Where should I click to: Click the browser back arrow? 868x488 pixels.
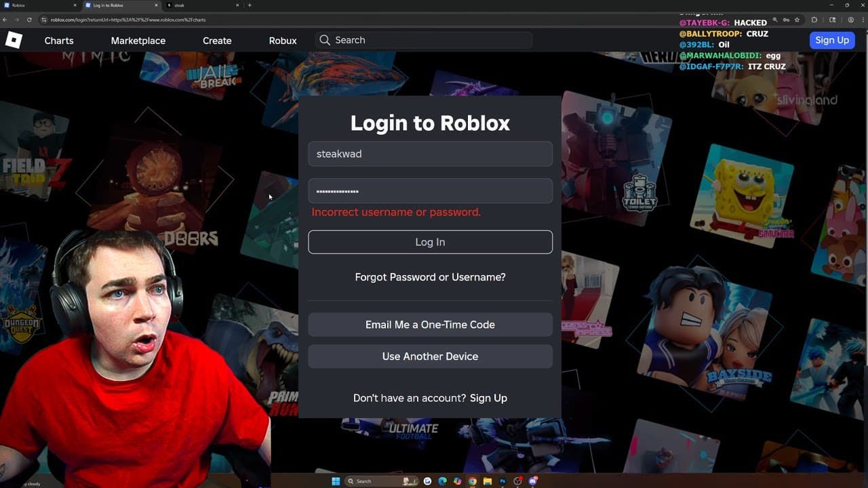[7, 20]
